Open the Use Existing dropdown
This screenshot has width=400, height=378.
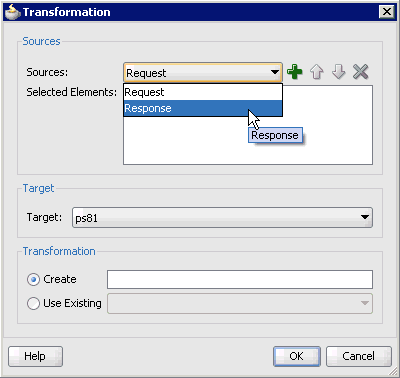pyautogui.click(x=240, y=303)
